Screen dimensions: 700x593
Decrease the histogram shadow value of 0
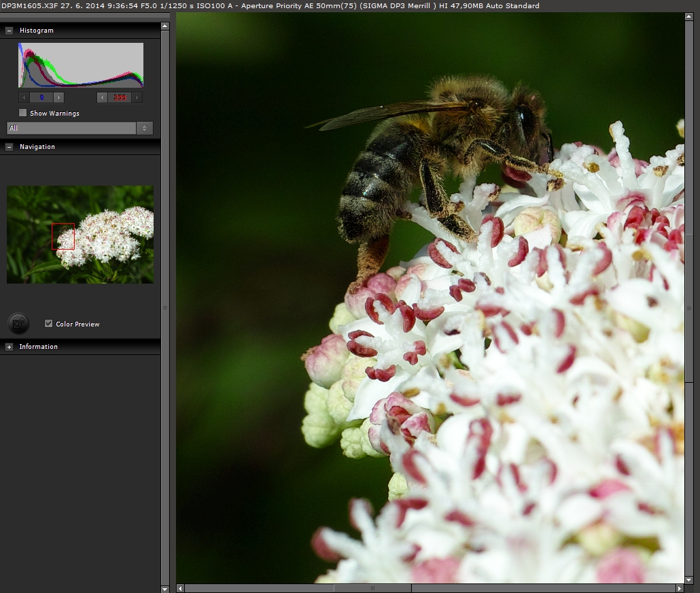tap(24, 97)
